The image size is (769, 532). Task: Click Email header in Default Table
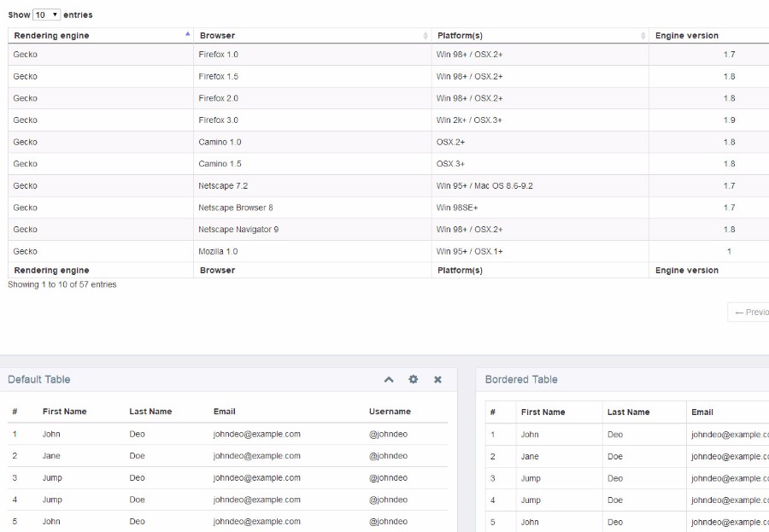(x=225, y=412)
